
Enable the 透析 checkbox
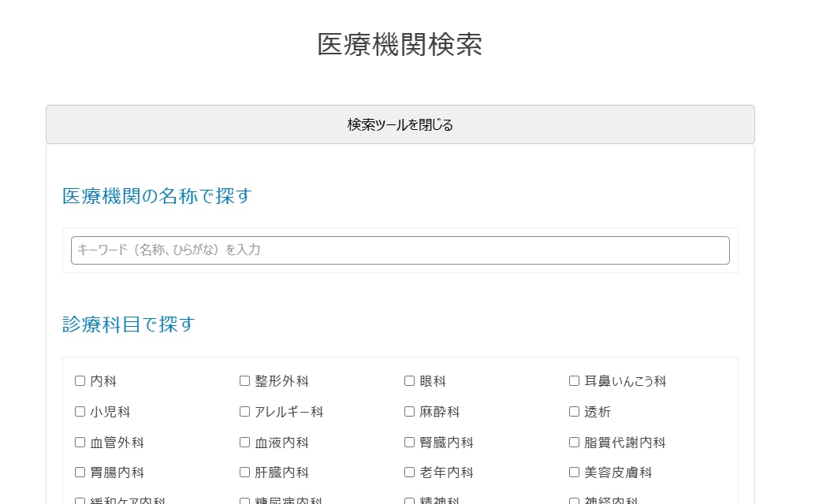(x=574, y=412)
